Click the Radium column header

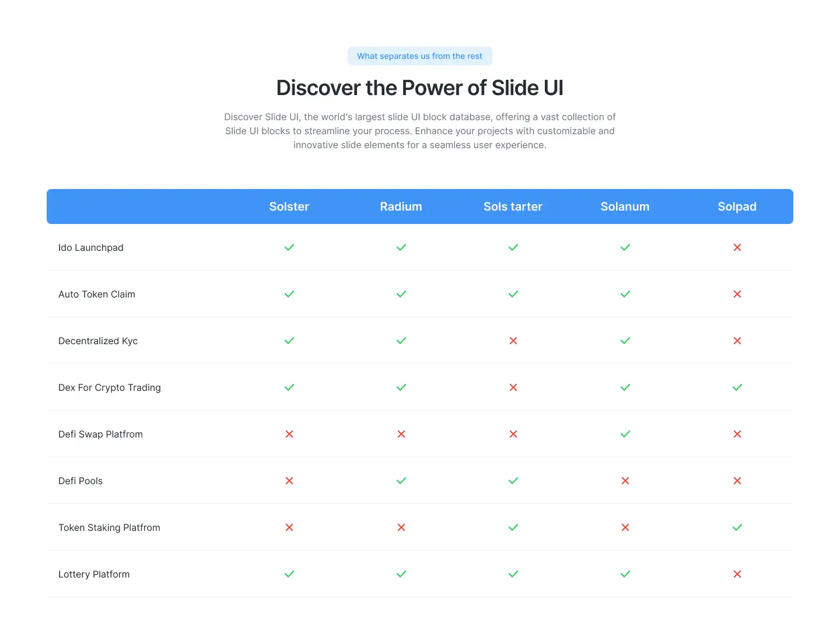pyautogui.click(x=401, y=206)
